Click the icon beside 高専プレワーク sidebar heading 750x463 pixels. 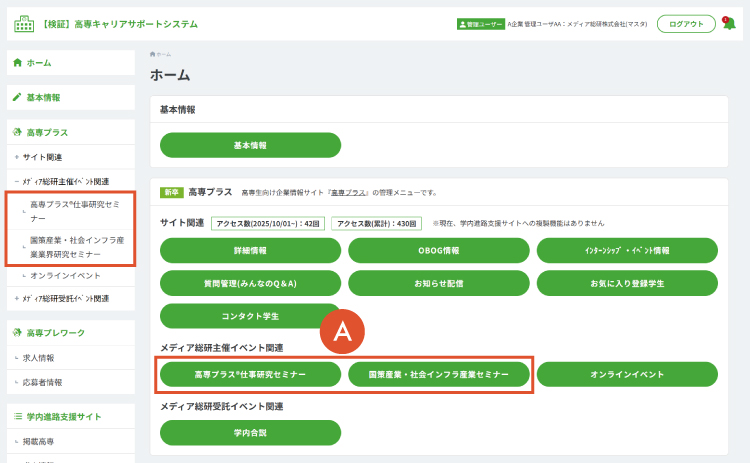pos(17,332)
